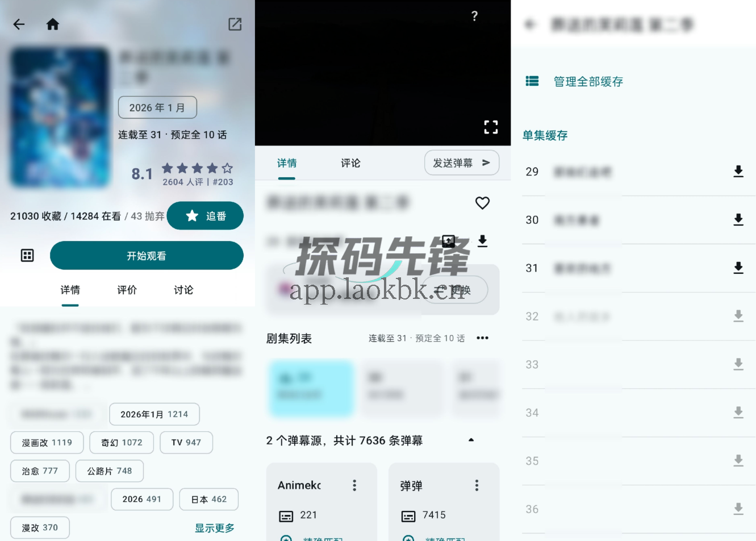Click the picture-in-picture icon near the title

click(449, 241)
